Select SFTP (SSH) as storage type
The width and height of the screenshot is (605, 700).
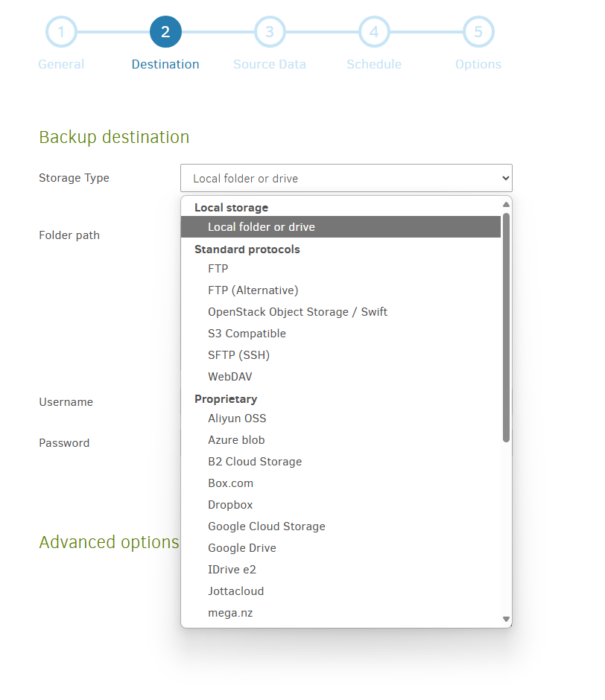point(239,354)
